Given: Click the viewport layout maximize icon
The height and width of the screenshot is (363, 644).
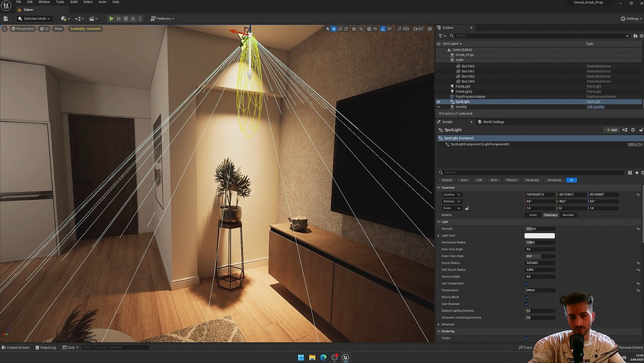Looking at the screenshot, I should click(430, 29).
